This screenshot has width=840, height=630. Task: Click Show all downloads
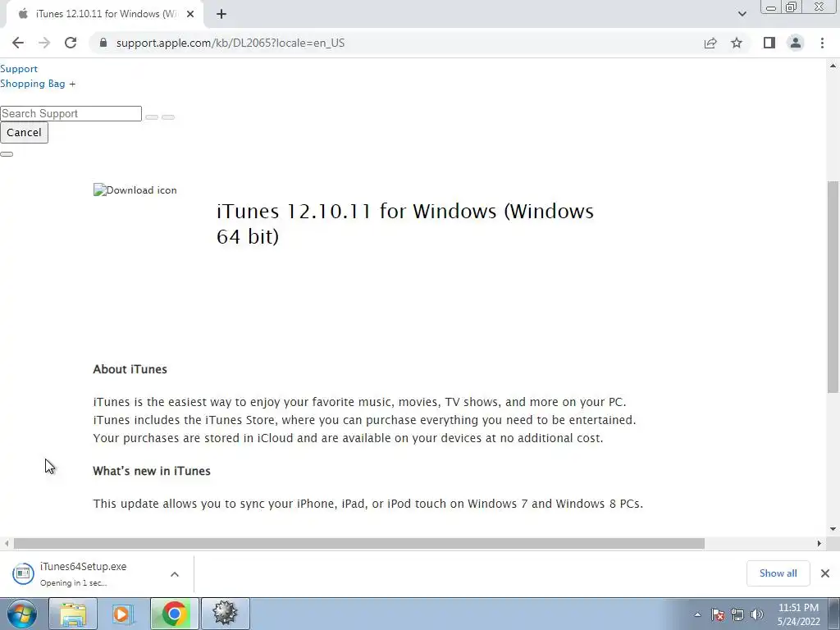pos(778,573)
